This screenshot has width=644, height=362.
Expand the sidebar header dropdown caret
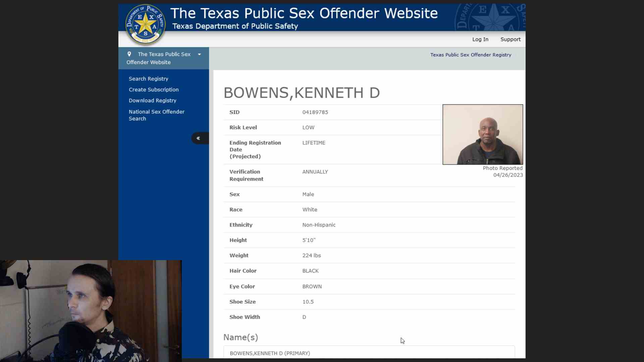pyautogui.click(x=200, y=54)
